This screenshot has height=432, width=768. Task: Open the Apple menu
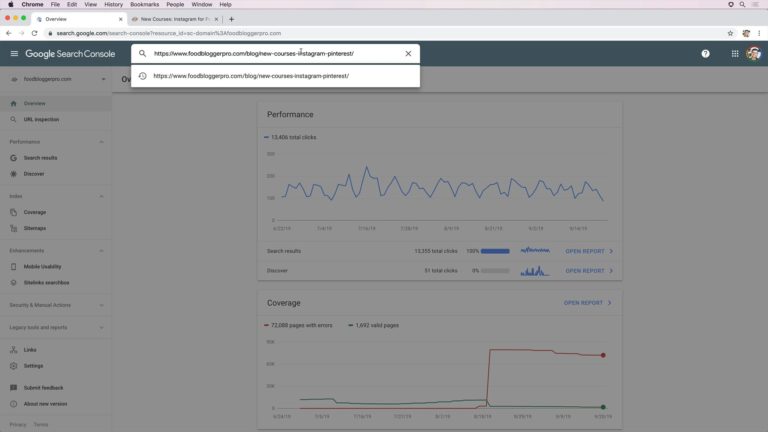click(10, 4)
